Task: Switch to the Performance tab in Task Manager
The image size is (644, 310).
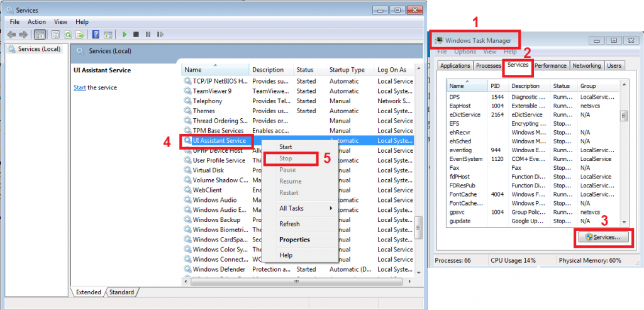Action: pyautogui.click(x=551, y=65)
